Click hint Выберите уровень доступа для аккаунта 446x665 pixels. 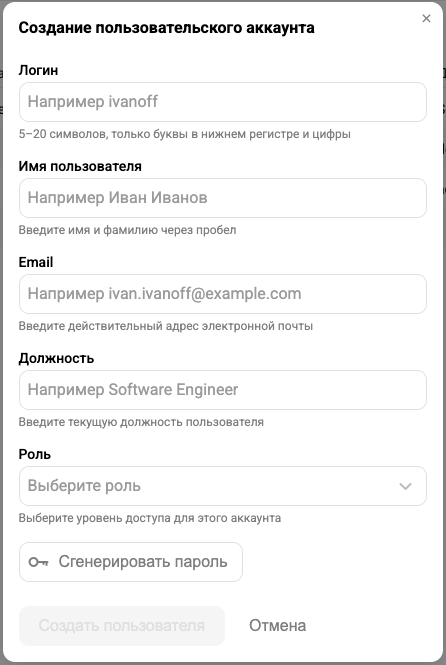click(150, 518)
